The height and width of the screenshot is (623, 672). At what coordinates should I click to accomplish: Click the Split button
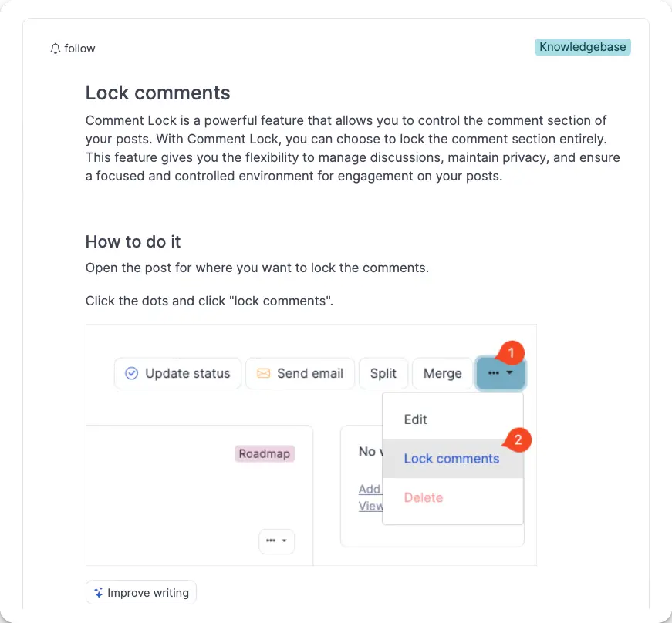(x=383, y=373)
